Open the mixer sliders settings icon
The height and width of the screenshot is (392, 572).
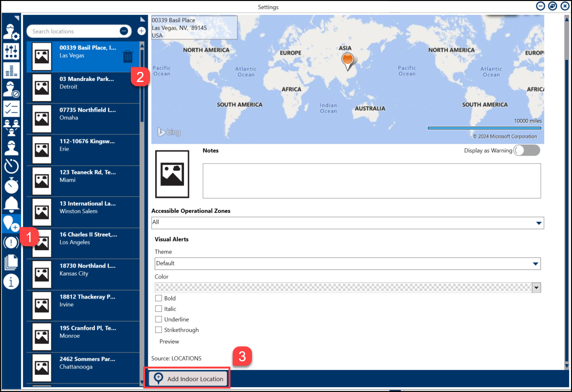(x=11, y=51)
